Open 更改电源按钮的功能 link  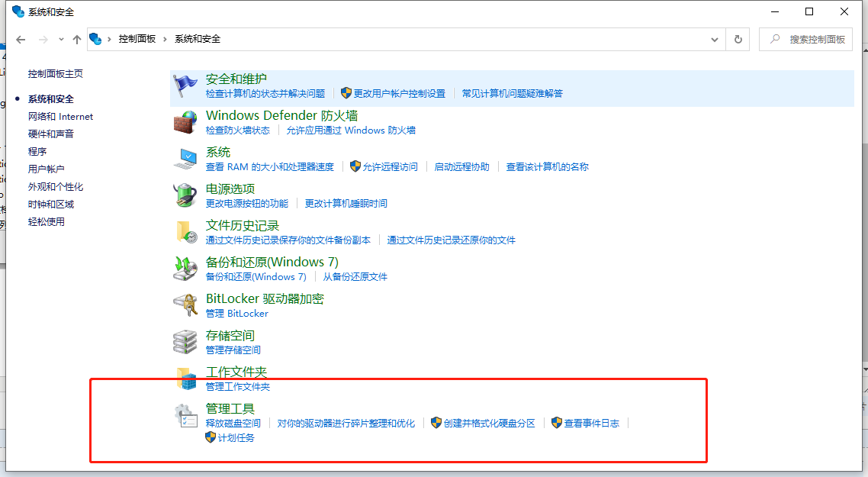[247, 203]
